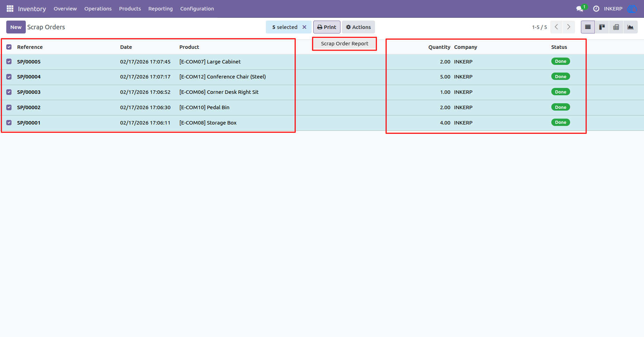Open the Reporting menu

click(161, 9)
